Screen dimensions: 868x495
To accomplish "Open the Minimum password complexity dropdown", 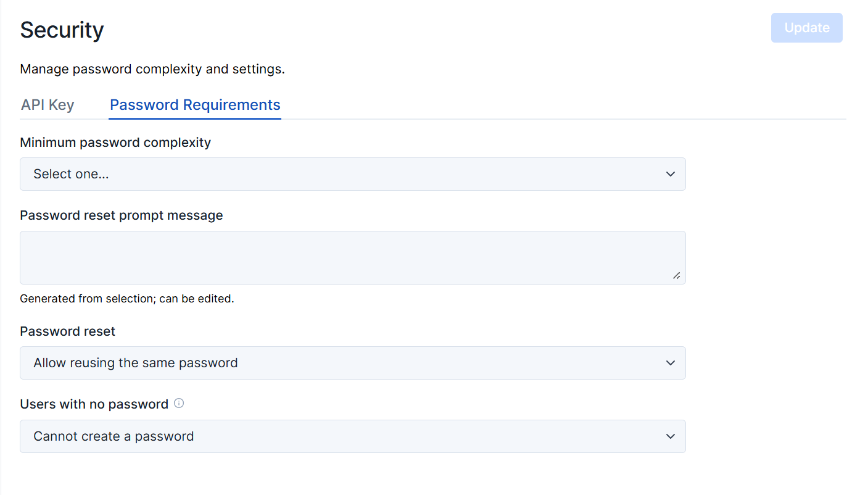I will click(x=352, y=174).
